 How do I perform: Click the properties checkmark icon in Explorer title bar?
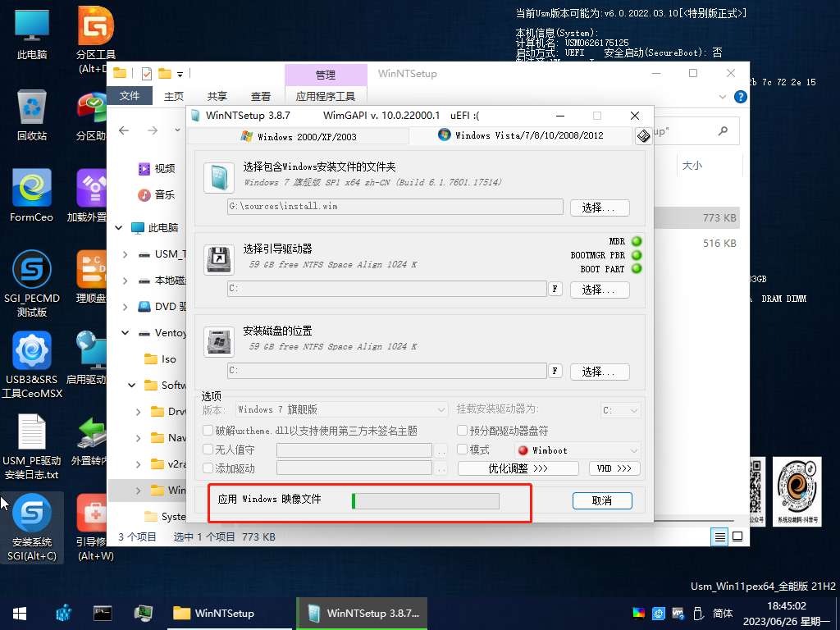coord(147,73)
